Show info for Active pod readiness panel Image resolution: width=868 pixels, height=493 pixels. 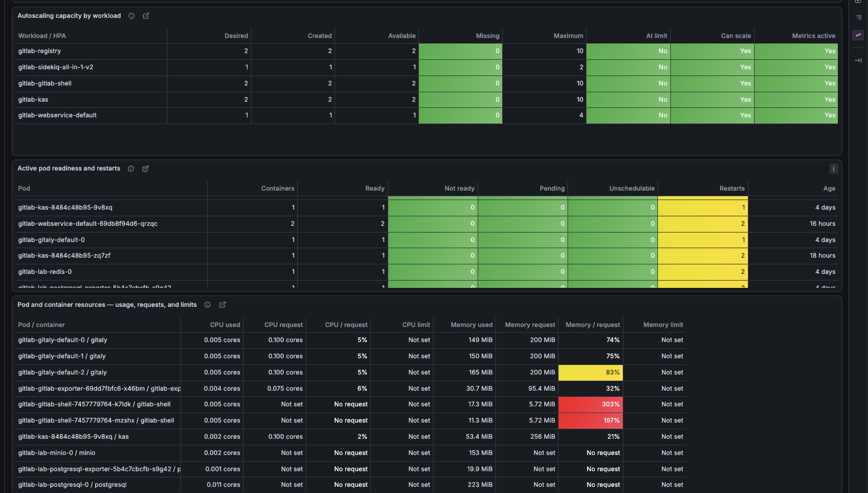point(131,168)
